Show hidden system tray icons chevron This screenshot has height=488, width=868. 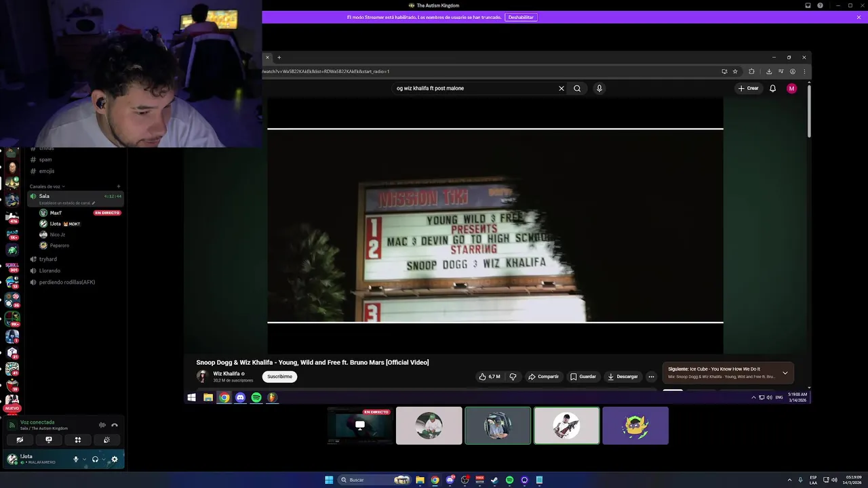[x=790, y=480]
